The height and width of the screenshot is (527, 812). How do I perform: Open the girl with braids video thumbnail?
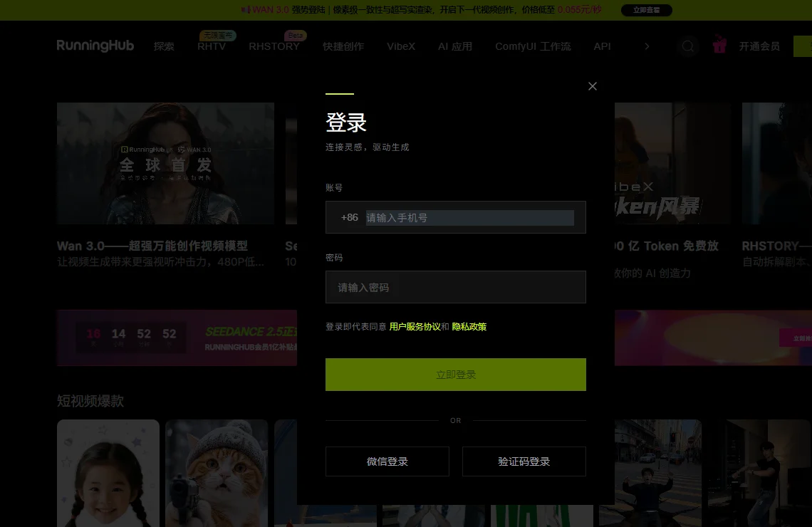108,473
